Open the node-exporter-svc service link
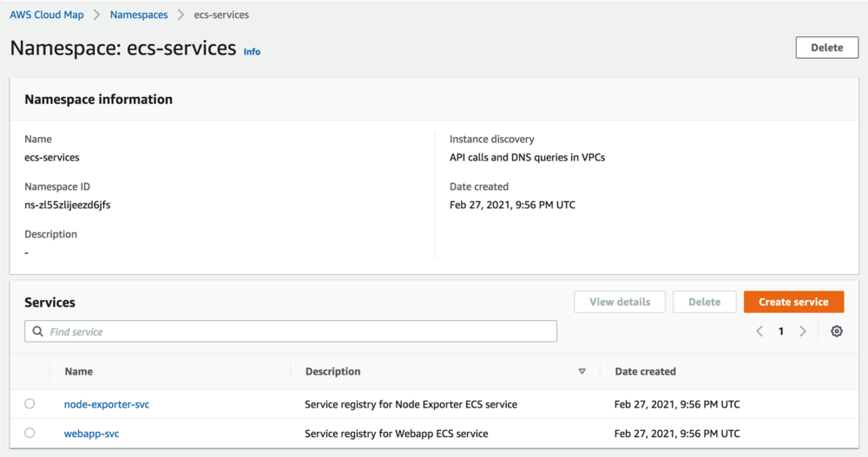The height and width of the screenshot is (457, 868). (x=106, y=404)
